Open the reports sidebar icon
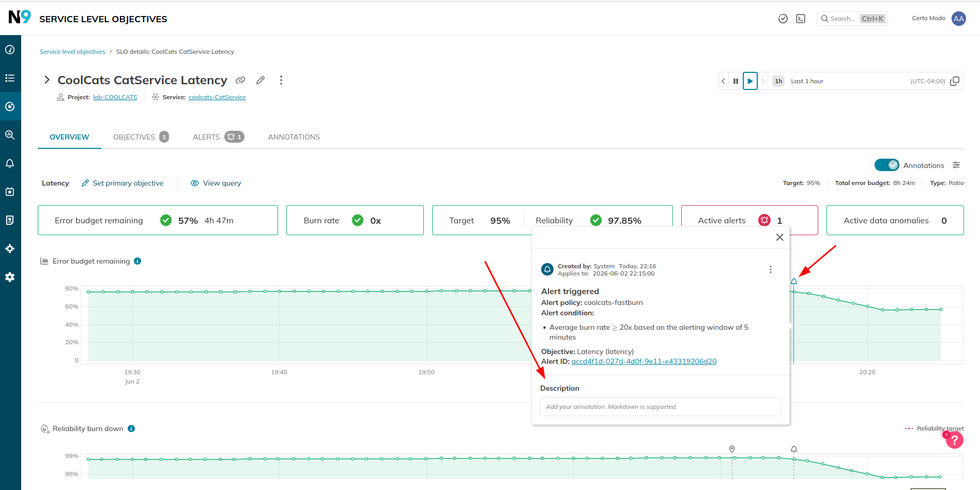Image resolution: width=980 pixels, height=490 pixels. tap(10, 220)
